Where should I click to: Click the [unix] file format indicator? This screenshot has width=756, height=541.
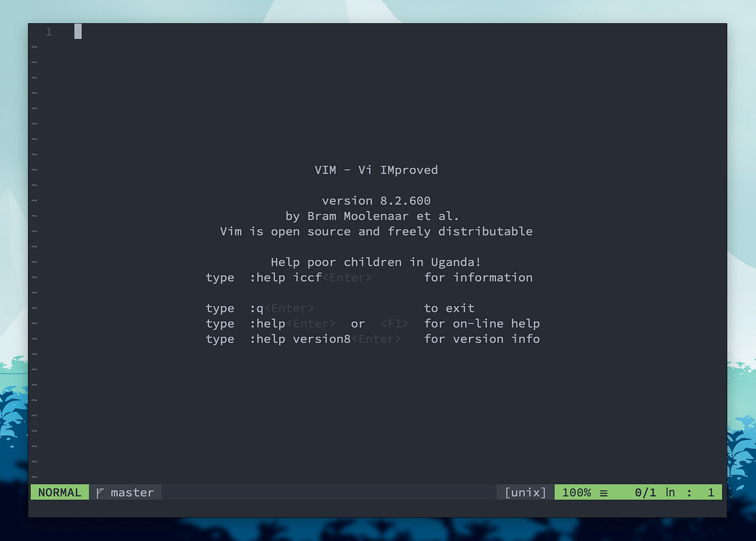525,493
